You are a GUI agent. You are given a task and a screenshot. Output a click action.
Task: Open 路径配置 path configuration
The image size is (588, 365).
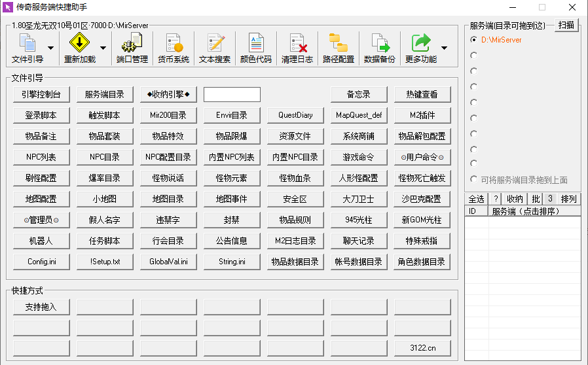coord(339,48)
